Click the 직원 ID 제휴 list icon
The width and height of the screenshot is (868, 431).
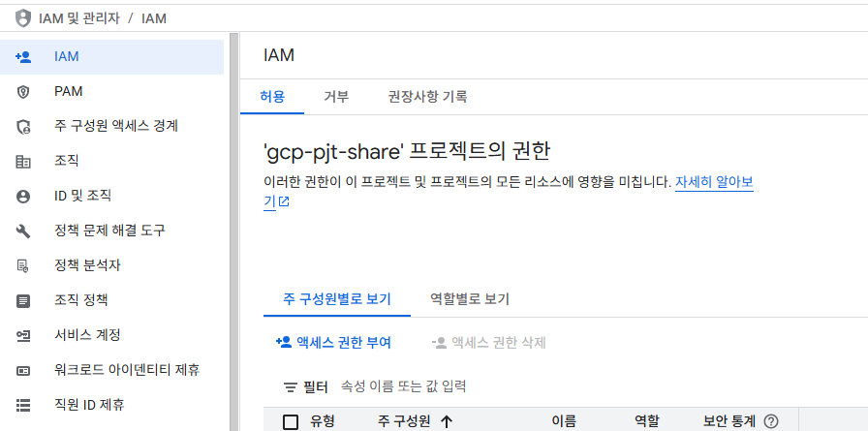pos(23,405)
